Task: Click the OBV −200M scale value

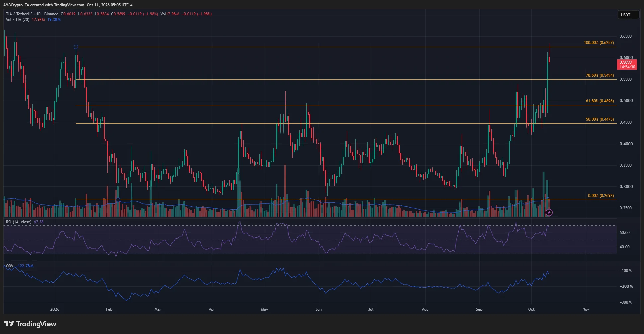Action: pyautogui.click(x=626, y=286)
